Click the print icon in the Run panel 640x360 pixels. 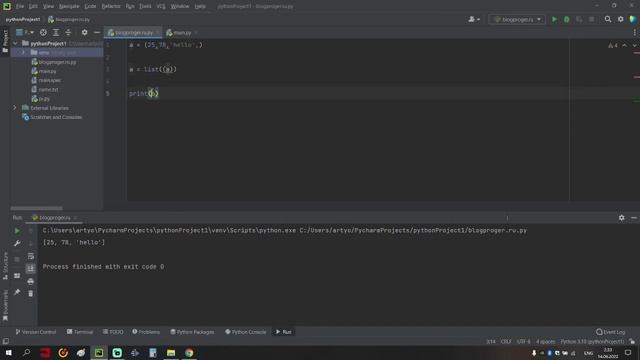click(31, 281)
